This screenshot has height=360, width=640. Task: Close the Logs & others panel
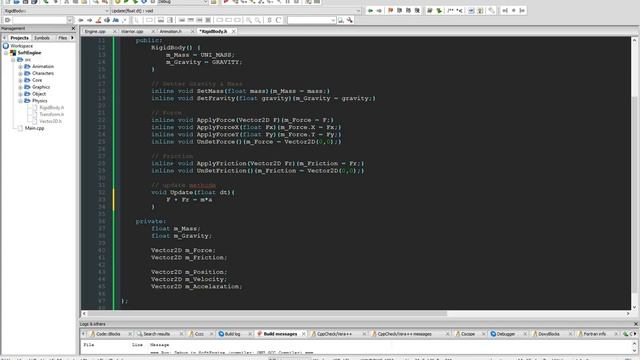[x=636, y=324]
